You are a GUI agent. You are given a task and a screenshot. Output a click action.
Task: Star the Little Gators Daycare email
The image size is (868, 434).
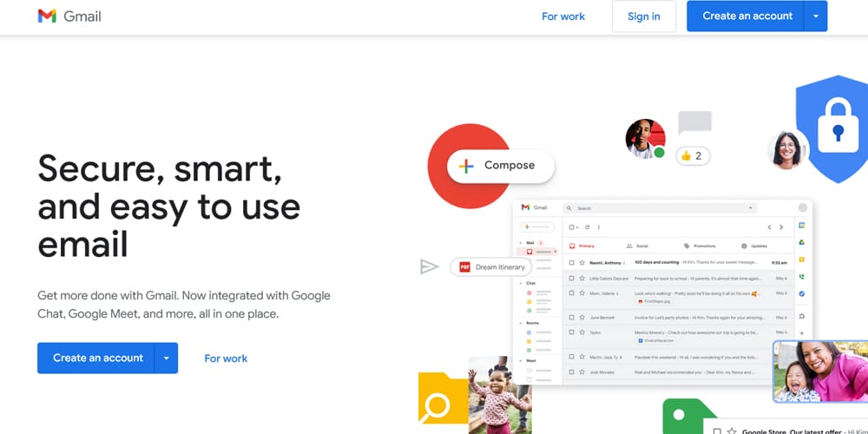(x=582, y=278)
